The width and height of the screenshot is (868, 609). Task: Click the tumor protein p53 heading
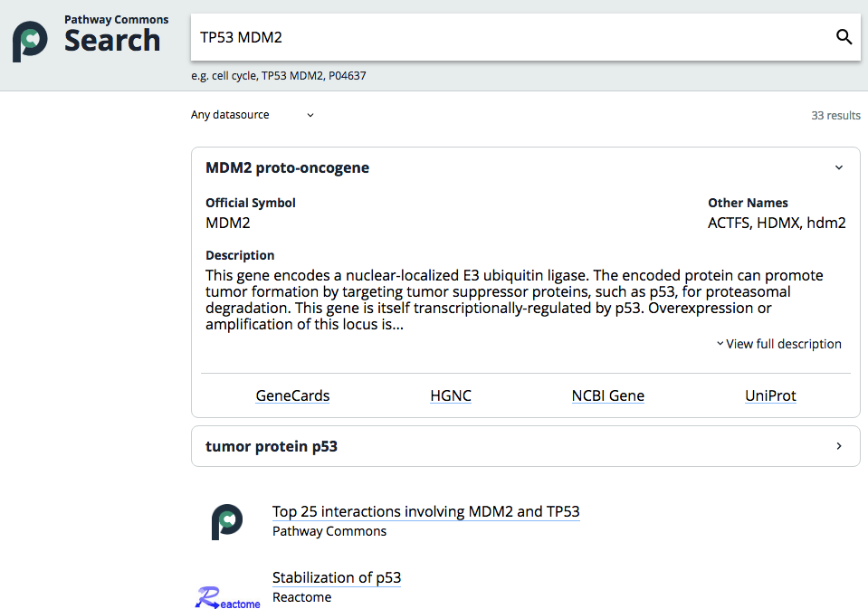tap(272, 446)
